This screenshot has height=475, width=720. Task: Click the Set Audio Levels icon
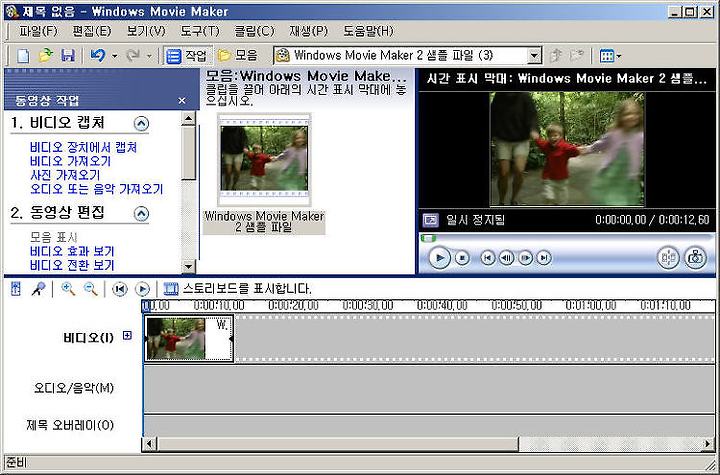[x=16, y=289]
